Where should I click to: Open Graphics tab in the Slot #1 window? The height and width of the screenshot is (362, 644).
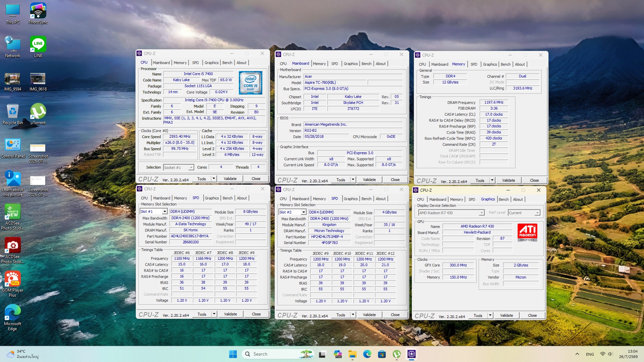tap(212, 198)
